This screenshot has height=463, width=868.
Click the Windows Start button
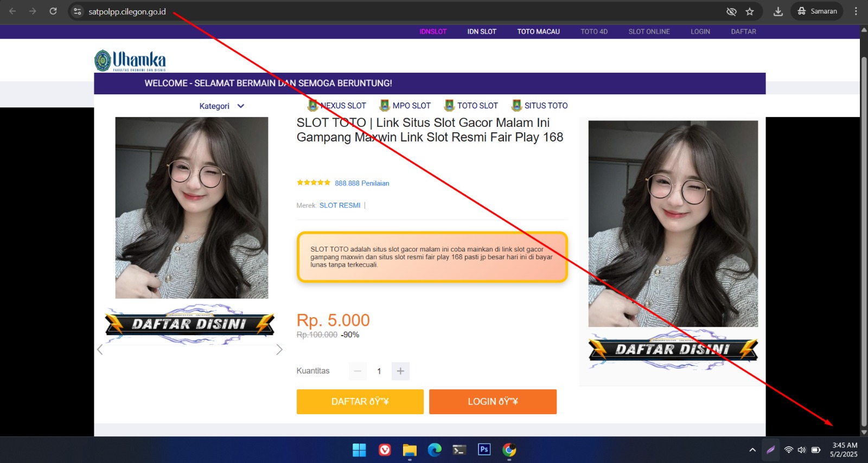(359, 449)
